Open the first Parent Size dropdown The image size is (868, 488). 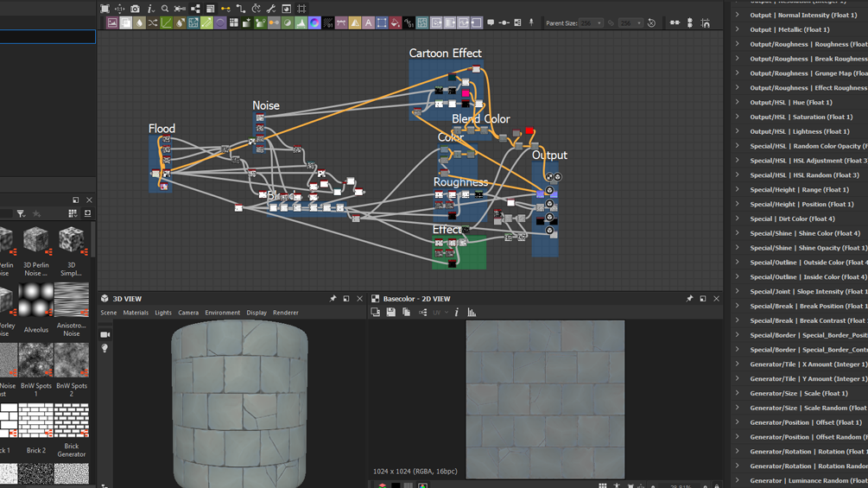coord(592,22)
